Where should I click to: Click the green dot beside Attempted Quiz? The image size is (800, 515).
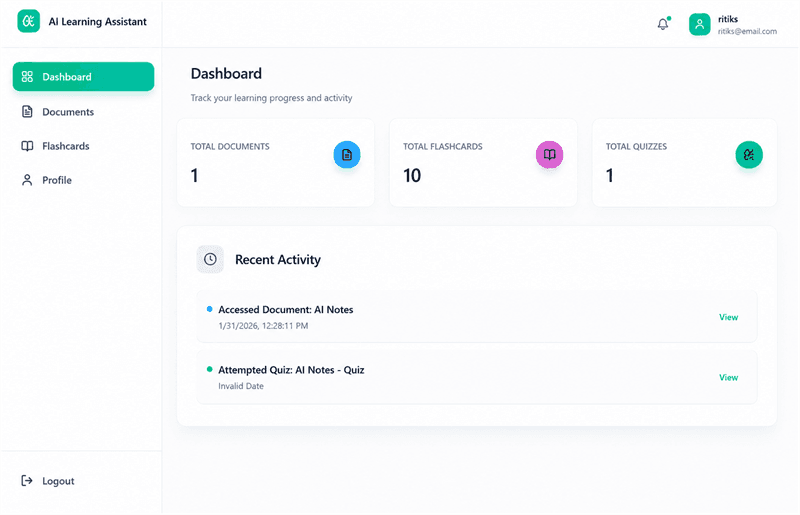(x=209, y=369)
